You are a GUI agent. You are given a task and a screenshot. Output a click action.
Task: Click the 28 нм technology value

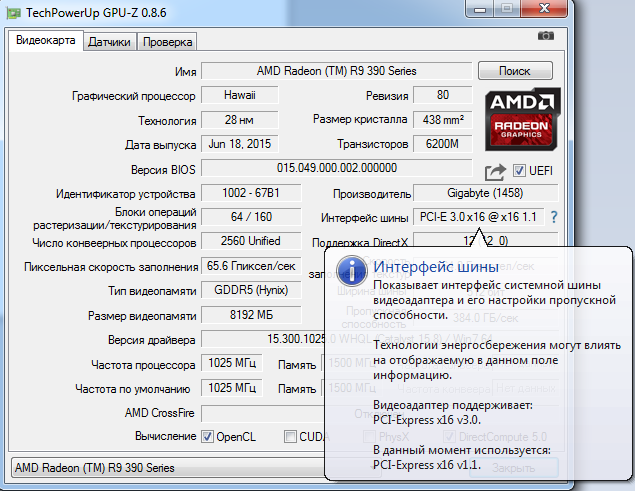point(240,120)
